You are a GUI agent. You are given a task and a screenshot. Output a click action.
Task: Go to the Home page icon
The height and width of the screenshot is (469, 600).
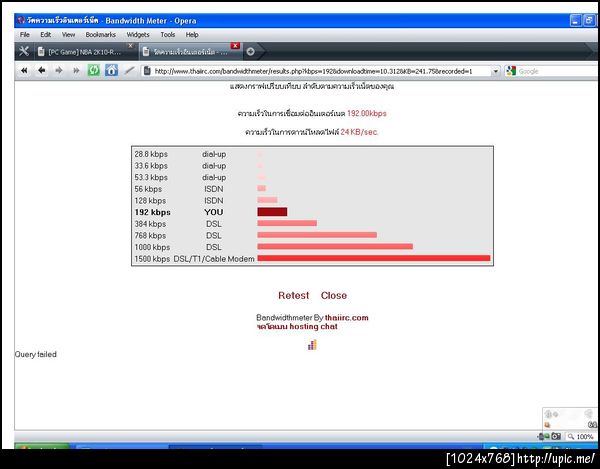click(x=111, y=70)
